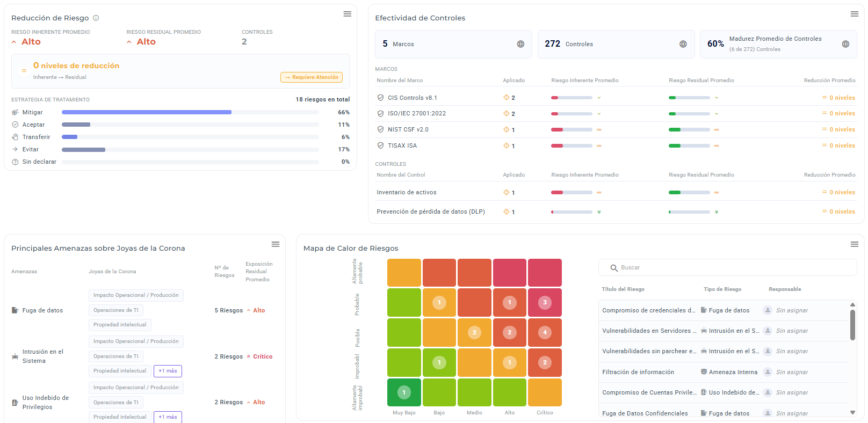Screen dimensions: 868x423
Task: Click the Mitigar strategy icon
Action: pos(15,112)
